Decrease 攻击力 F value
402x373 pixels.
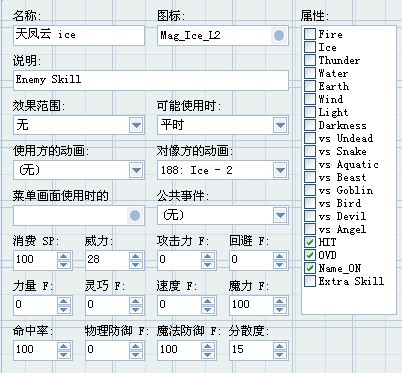point(208,265)
